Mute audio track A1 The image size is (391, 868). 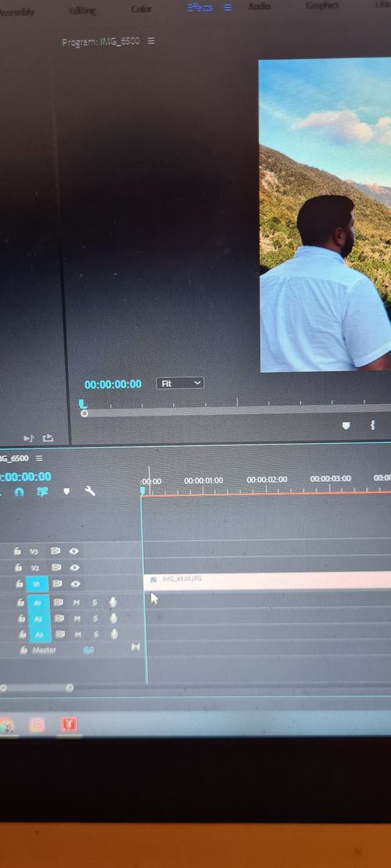pos(77,602)
